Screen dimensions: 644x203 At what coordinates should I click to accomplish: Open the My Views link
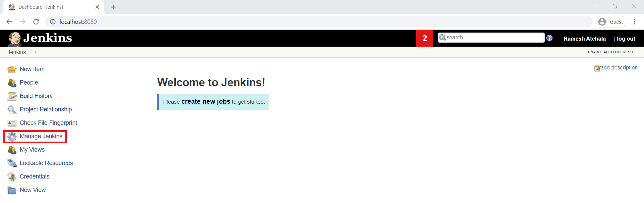(32, 150)
